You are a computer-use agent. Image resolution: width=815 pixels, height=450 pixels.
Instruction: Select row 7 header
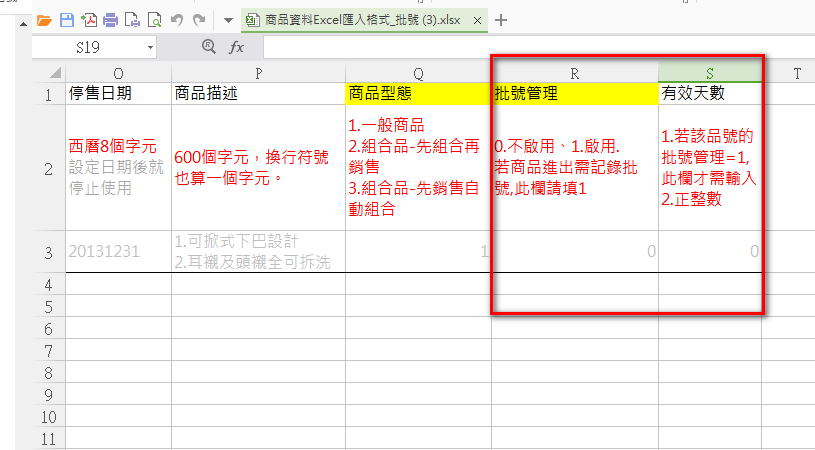pyautogui.click(x=49, y=351)
